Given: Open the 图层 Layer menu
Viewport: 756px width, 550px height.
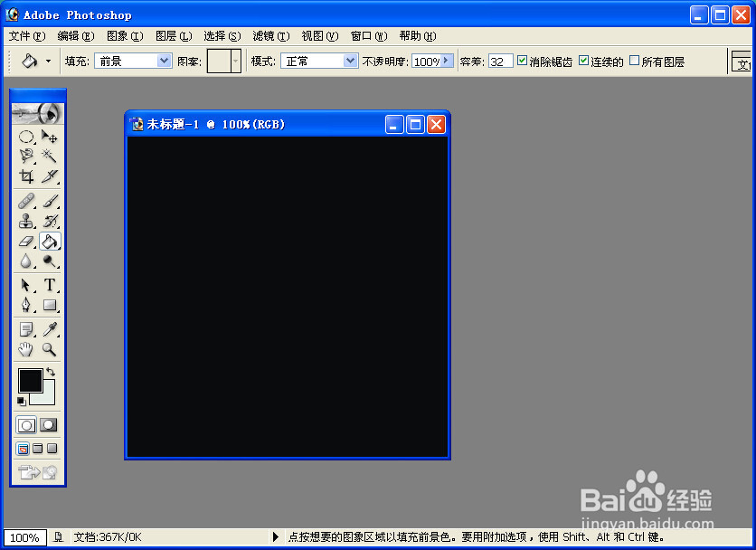Looking at the screenshot, I should click(x=174, y=36).
